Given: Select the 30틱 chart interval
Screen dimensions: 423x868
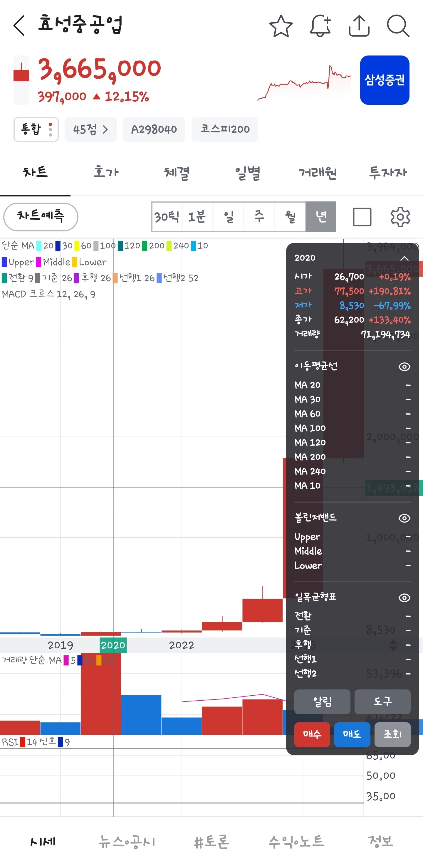Looking at the screenshot, I should point(167,217).
